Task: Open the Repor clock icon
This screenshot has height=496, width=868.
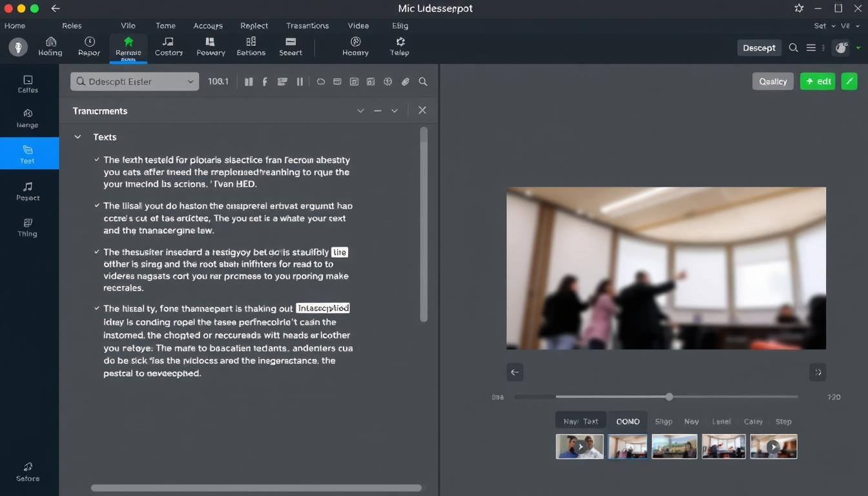Action: (89, 43)
